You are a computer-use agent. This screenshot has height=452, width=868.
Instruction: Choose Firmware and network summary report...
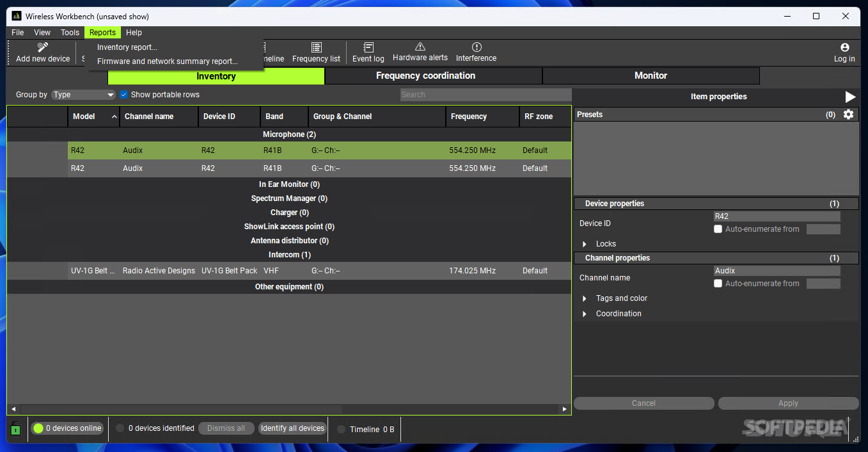pyautogui.click(x=167, y=61)
